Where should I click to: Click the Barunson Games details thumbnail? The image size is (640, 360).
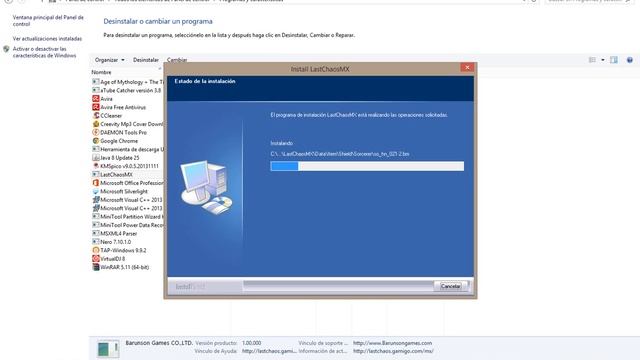coord(108,349)
